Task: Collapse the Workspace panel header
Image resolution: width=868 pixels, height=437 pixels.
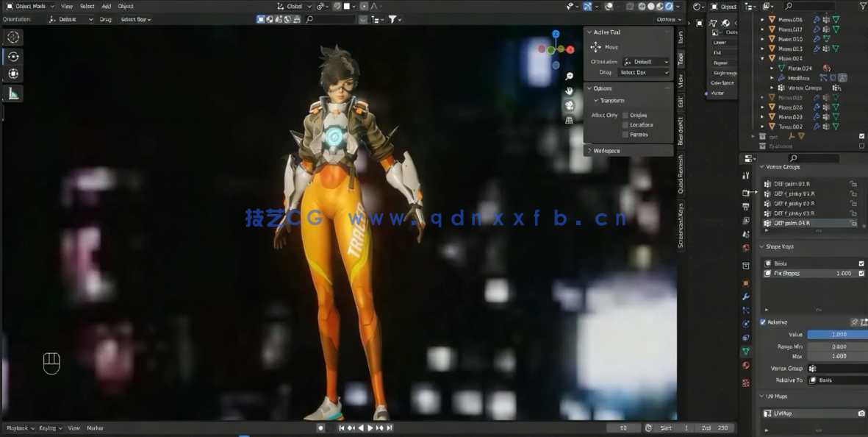Action: [x=607, y=150]
